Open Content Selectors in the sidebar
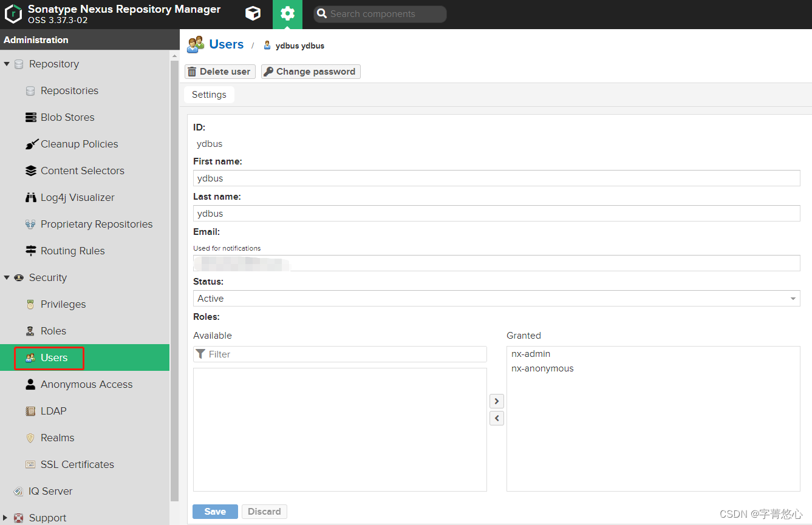Image resolution: width=812 pixels, height=525 pixels. [82, 171]
